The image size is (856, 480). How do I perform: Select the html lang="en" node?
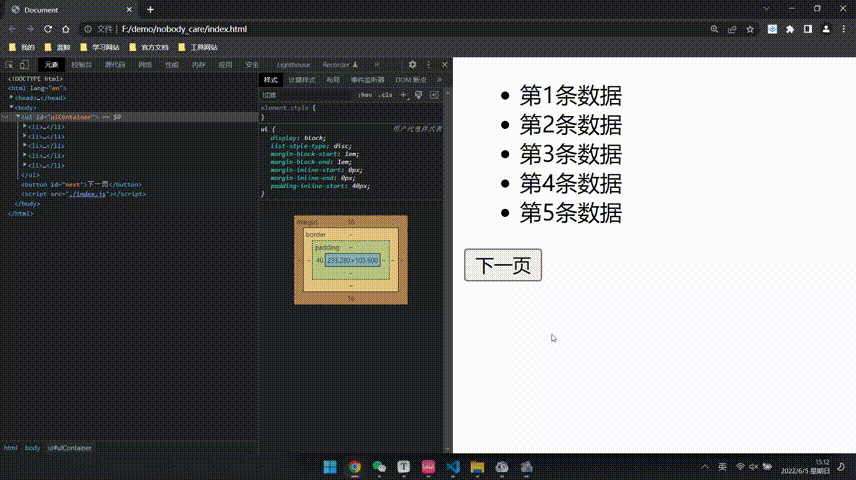[x=37, y=88]
